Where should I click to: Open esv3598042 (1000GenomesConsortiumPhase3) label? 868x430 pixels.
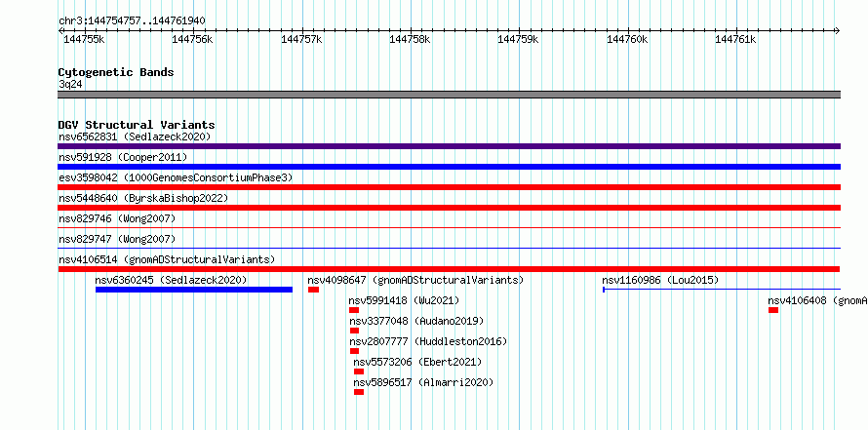point(176,177)
